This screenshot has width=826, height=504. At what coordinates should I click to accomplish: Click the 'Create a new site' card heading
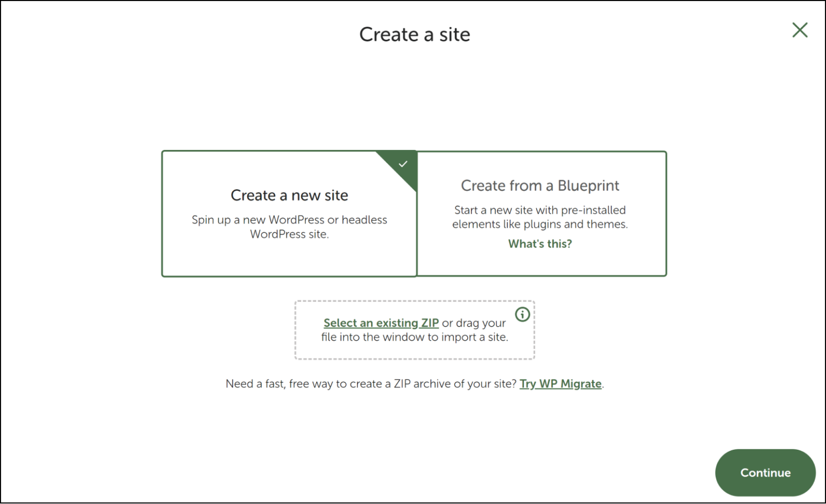(289, 195)
